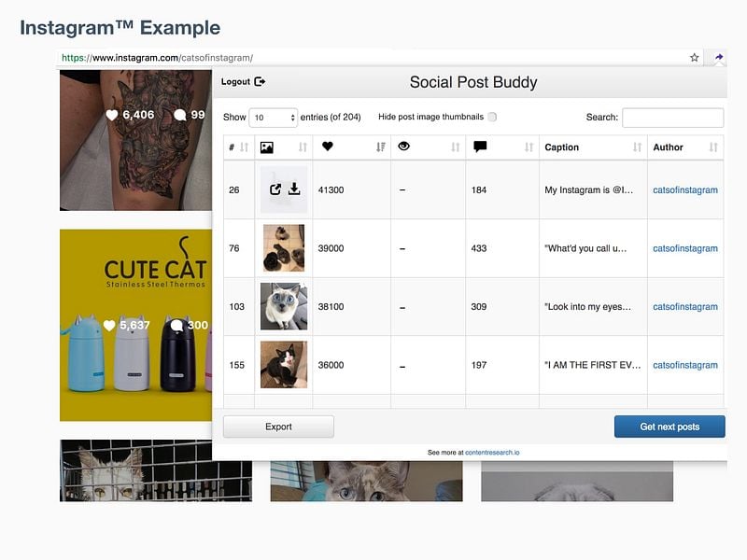Click the likes value 36000
The height and width of the screenshot is (560, 747).
(331, 365)
